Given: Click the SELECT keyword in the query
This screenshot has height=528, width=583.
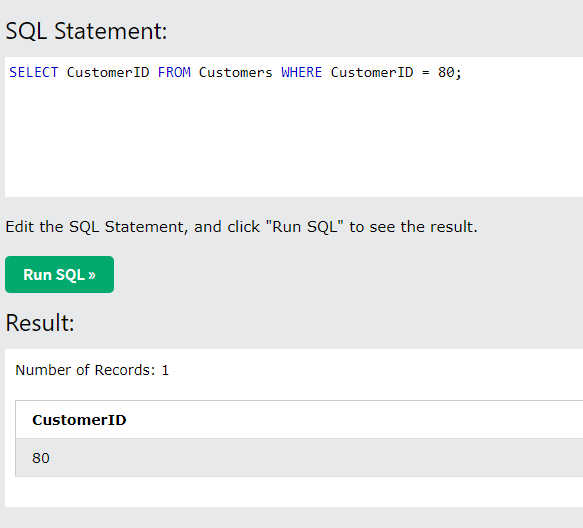Looking at the screenshot, I should point(34,72).
